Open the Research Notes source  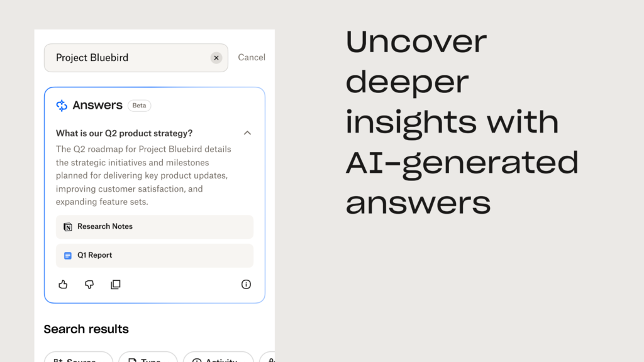click(x=155, y=227)
